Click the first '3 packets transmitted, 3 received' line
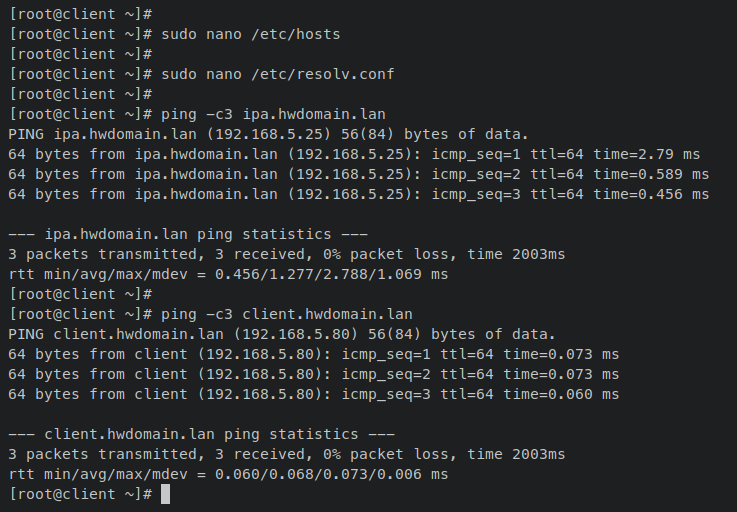 [287, 254]
